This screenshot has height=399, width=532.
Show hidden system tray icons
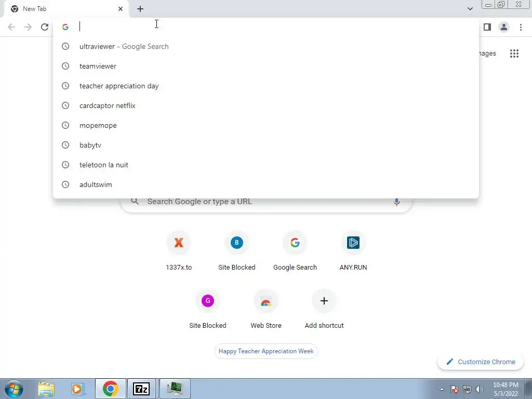click(x=442, y=389)
